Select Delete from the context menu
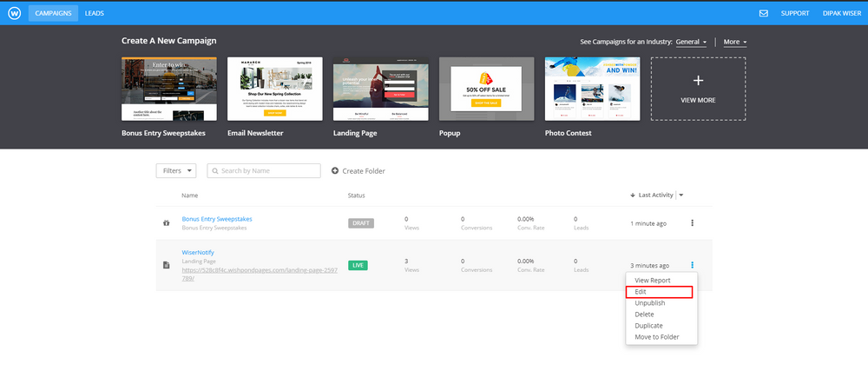This screenshot has width=868, height=371. click(645, 315)
